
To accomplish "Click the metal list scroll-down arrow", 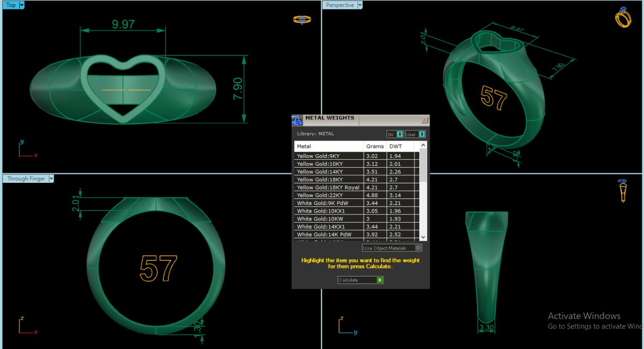I will (x=423, y=237).
